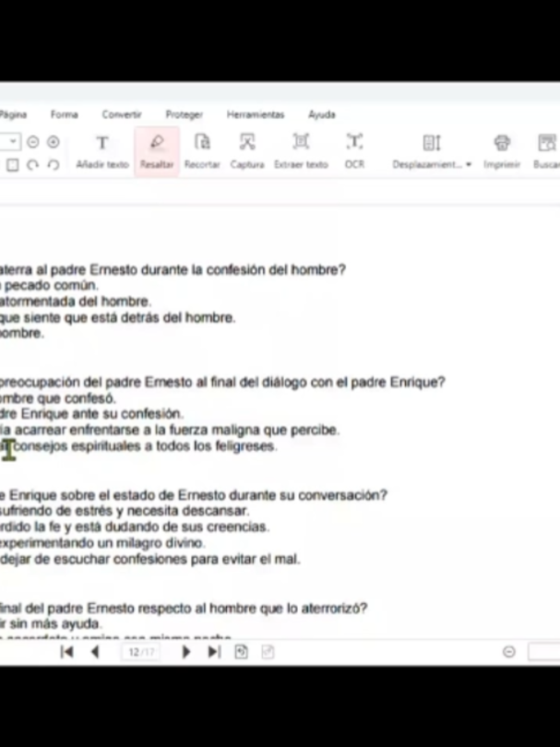Zoom out with the toolbar minus icon
Viewport: 560px width, 747px height.
coord(33,142)
